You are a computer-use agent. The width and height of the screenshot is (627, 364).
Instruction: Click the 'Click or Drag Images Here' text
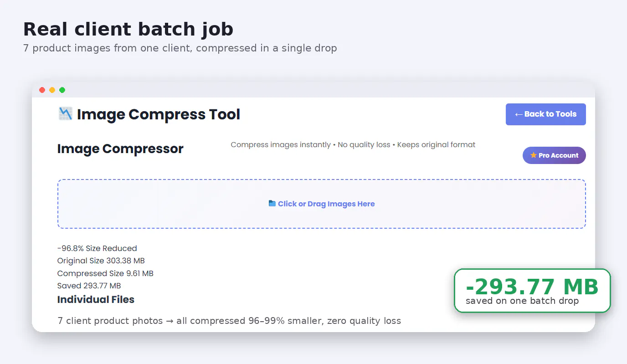coord(326,204)
